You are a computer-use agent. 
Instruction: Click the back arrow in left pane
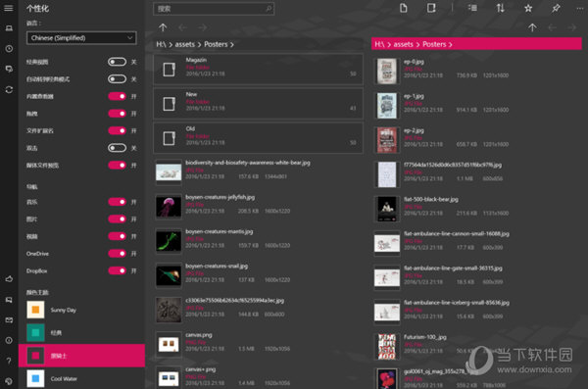182,27
